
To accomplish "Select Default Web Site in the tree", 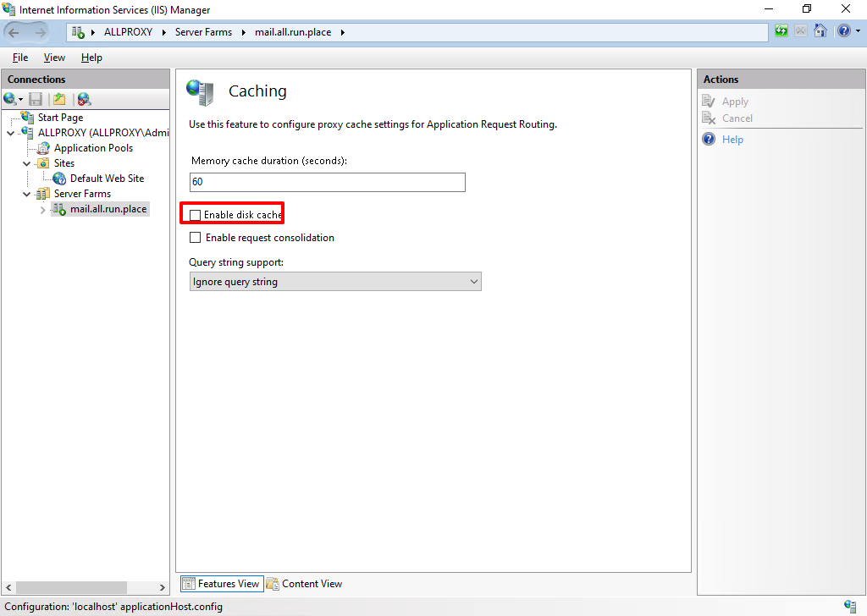I will [107, 179].
